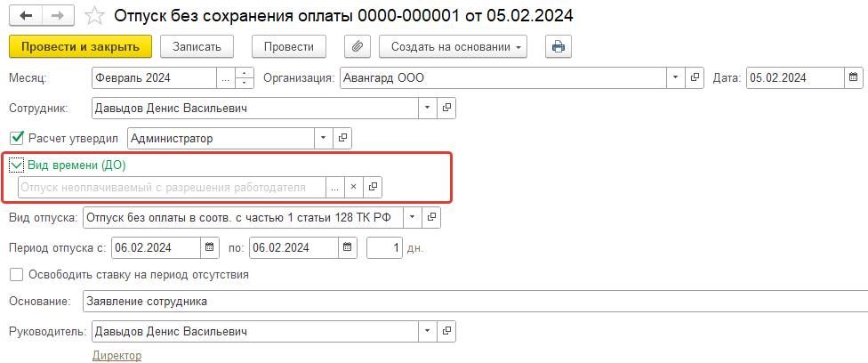The image size is (868, 363).
Task: Clear the Вид времени field with the X
Action: [354, 188]
